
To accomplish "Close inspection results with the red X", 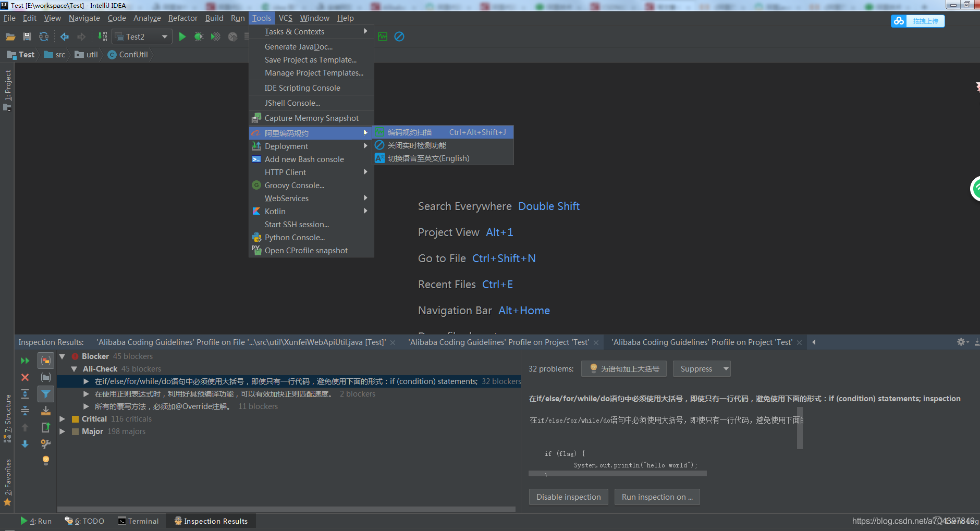I will [25, 377].
